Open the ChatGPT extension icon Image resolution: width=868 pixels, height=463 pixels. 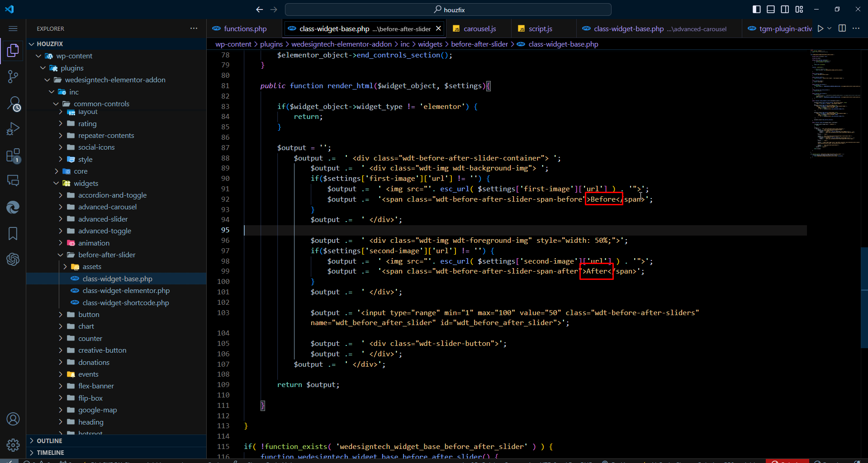click(x=13, y=259)
